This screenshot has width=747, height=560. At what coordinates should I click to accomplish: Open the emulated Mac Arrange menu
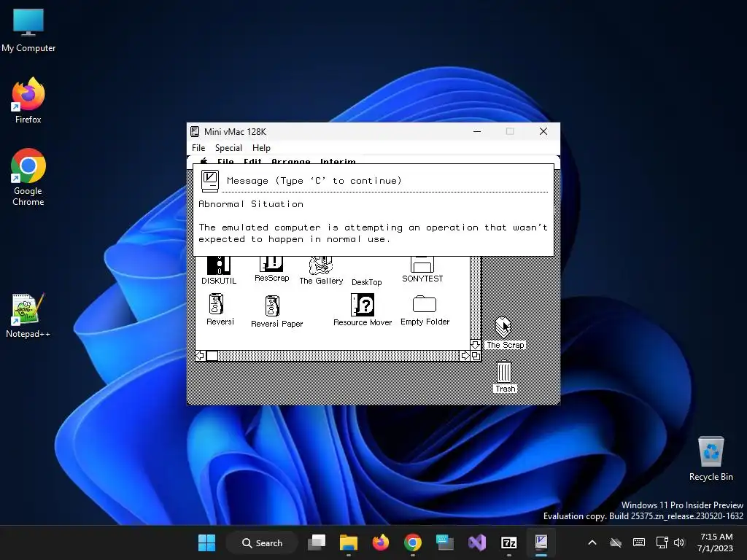[290, 161]
